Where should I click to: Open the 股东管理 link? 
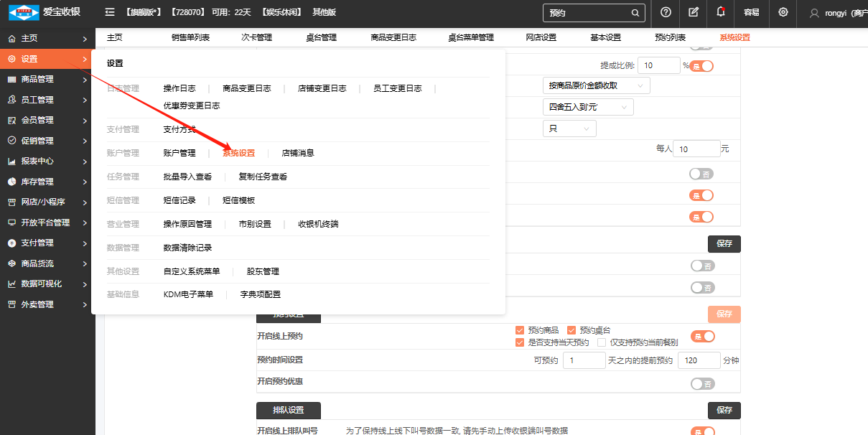(263, 271)
